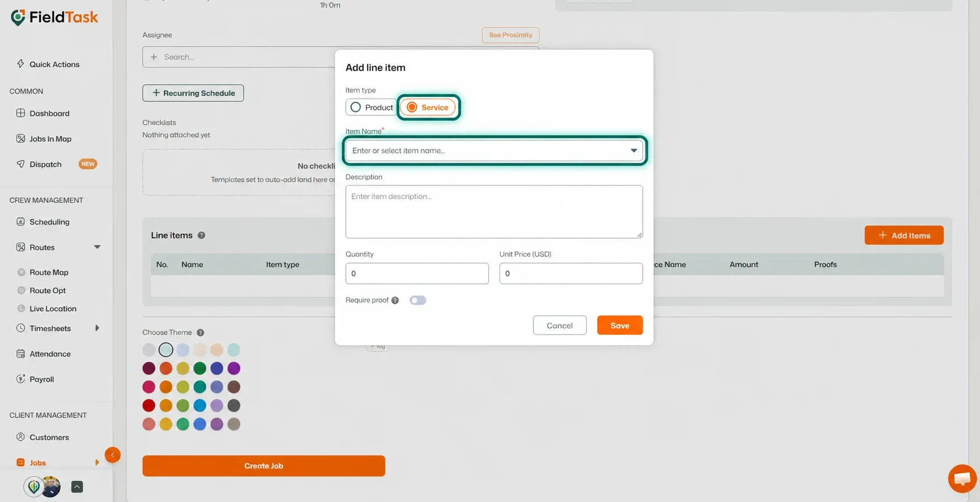
Task: Click the Line items help icon
Action: [201, 236]
